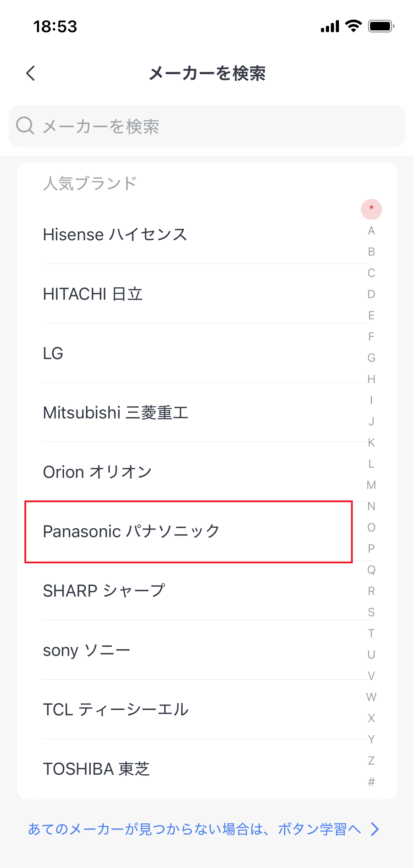Viewport: 414px width, 868px height.
Task: Choose LG from popular brands
Action: coord(197,353)
